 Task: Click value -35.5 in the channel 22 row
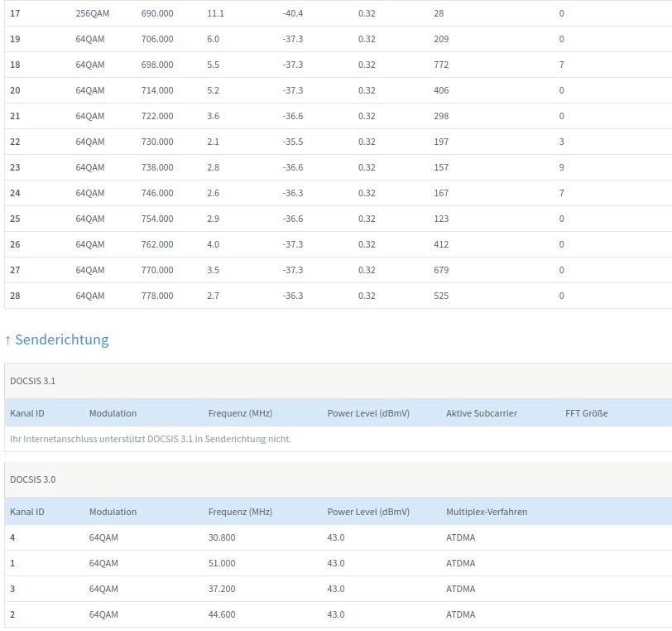pyautogui.click(x=292, y=142)
